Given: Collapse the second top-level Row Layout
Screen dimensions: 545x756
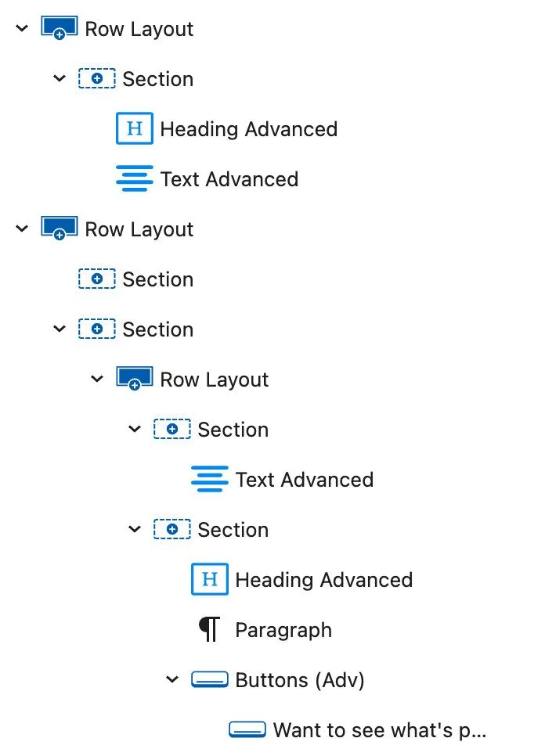Looking at the screenshot, I should coord(22,229).
